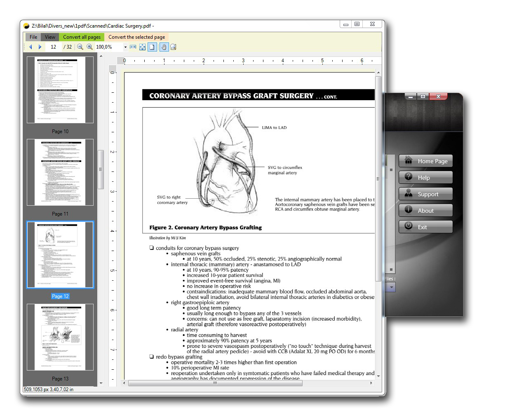Zoom in with the plus magnifier
This screenshot has height=420, width=505.
point(89,47)
